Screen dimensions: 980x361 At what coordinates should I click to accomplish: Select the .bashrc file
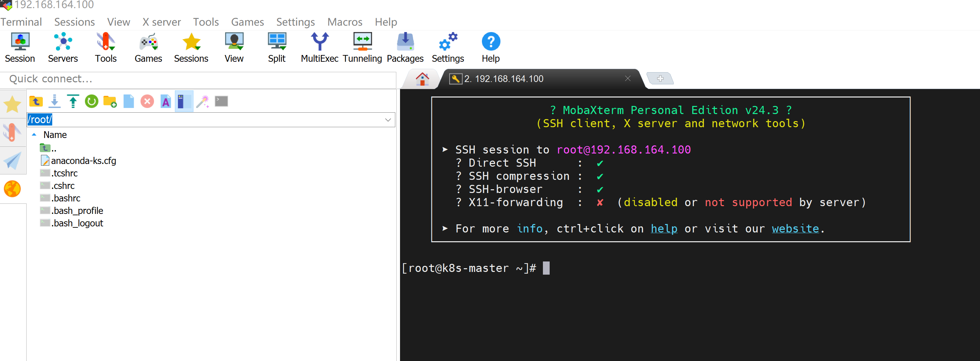tap(60, 198)
